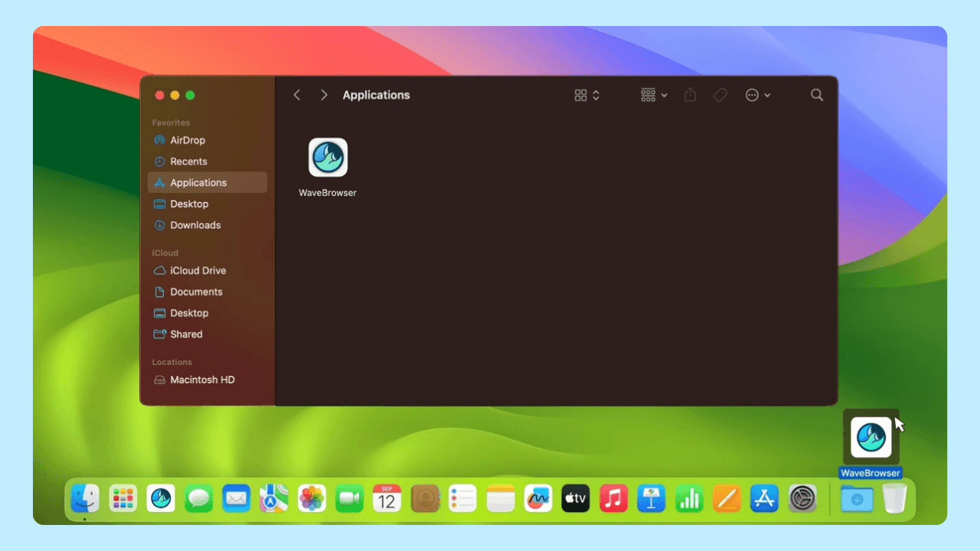Go forward in Finder history
980x551 pixels.
[324, 95]
